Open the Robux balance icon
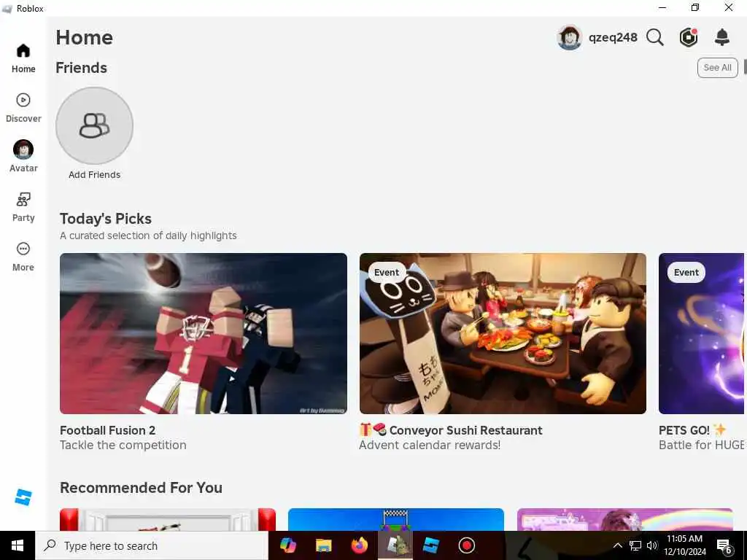Image resolution: width=747 pixels, height=560 pixels. pyautogui.click(x=689, y=37)
